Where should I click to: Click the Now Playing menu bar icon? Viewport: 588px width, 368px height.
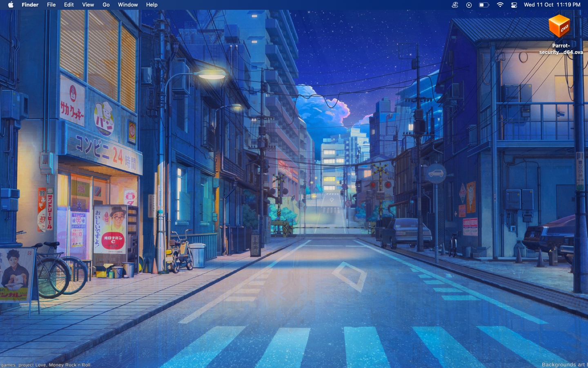pos(469,5)
